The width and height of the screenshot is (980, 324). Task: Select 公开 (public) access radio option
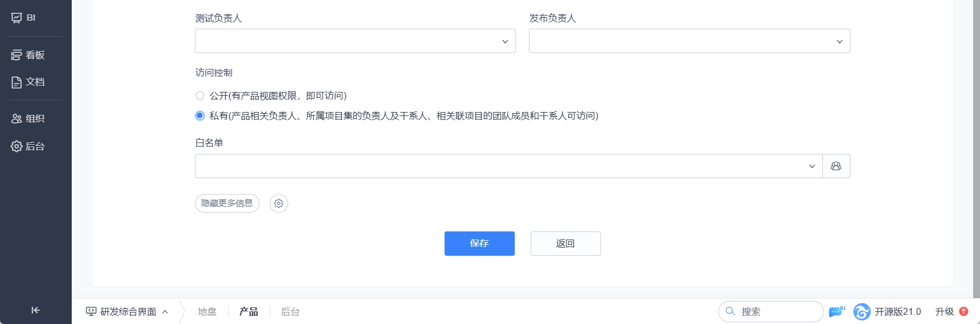tap(200, 96)
